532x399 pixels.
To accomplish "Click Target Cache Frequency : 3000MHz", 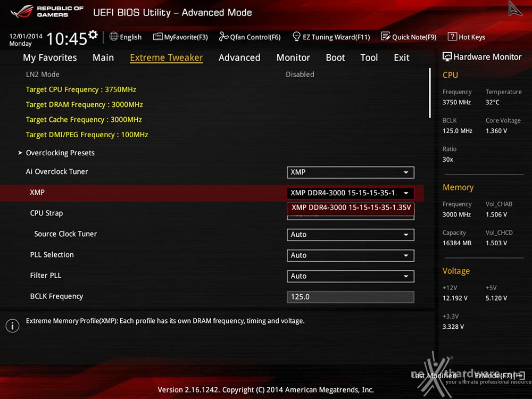I will 84,120.
